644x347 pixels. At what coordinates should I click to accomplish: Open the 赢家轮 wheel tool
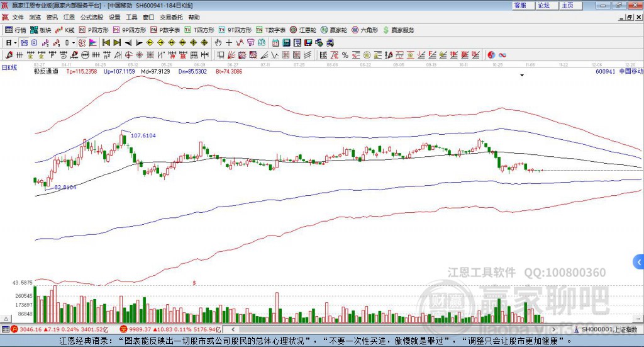point(334,30)
